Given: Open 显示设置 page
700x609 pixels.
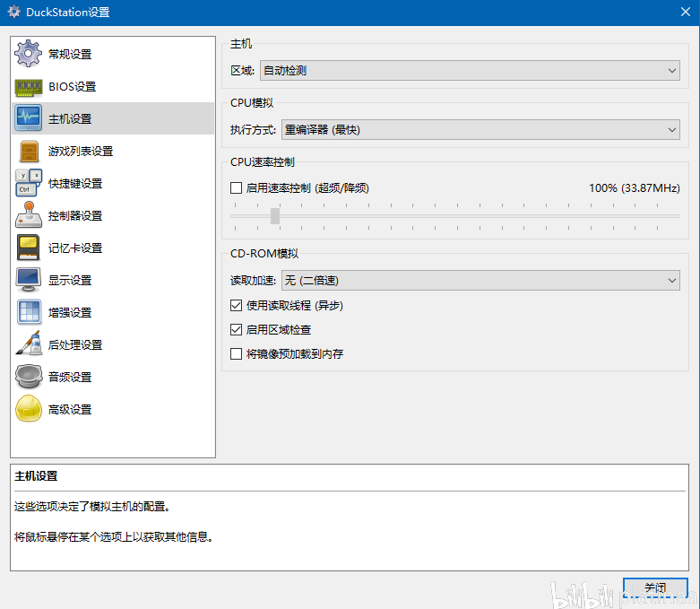Looking at the screenshot, I should 113,280.
